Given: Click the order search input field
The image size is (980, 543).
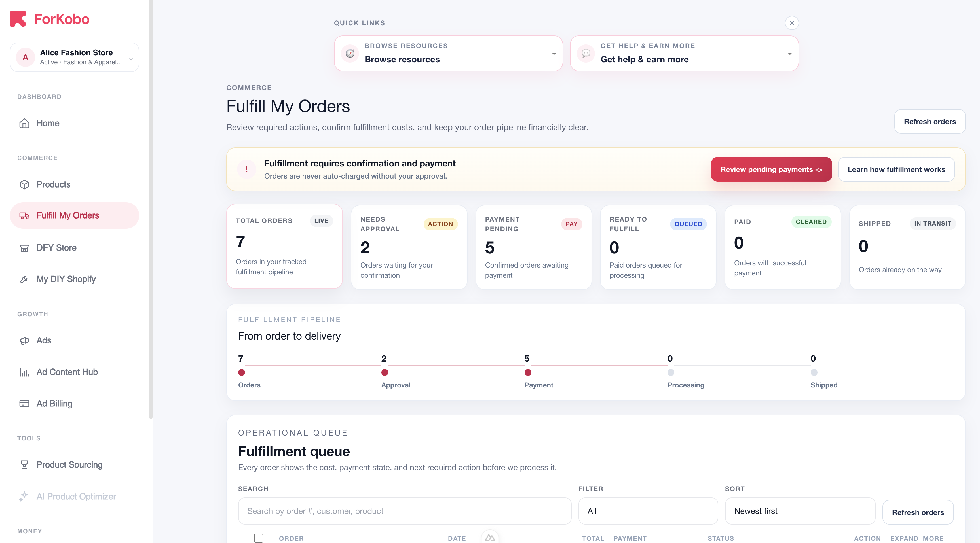Looking at the screenshot, I should coord(404,511).
